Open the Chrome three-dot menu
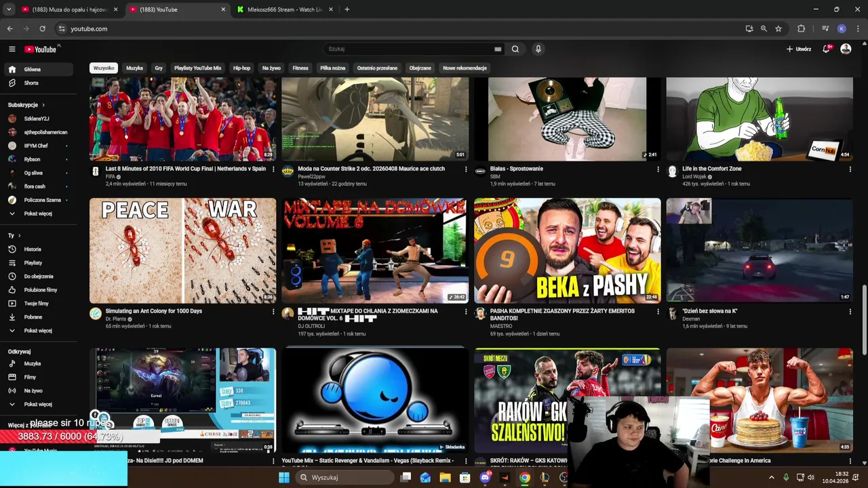Viewport: 868px width, 488px height. coord(859,28)
